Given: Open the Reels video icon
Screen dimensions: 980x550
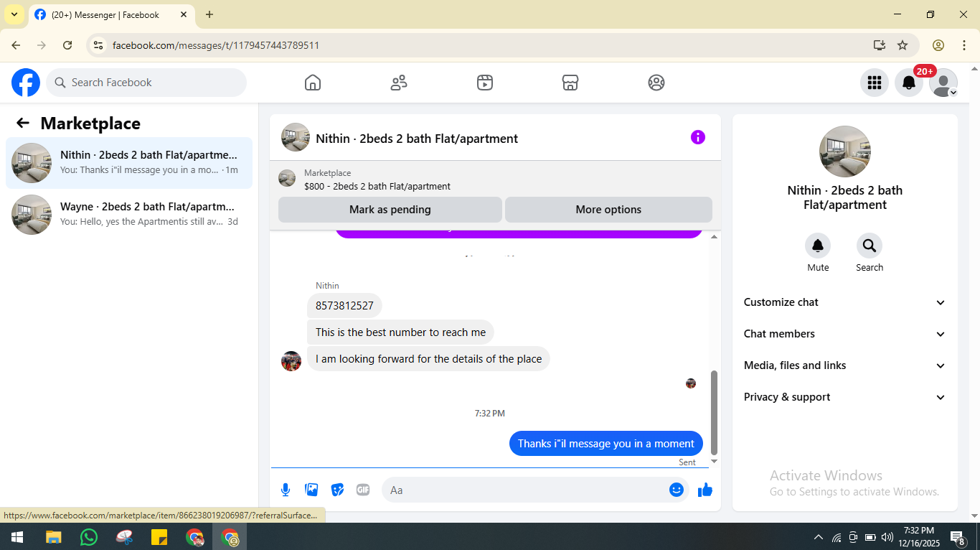Looking at the screenshot, I should click(485, 83).
